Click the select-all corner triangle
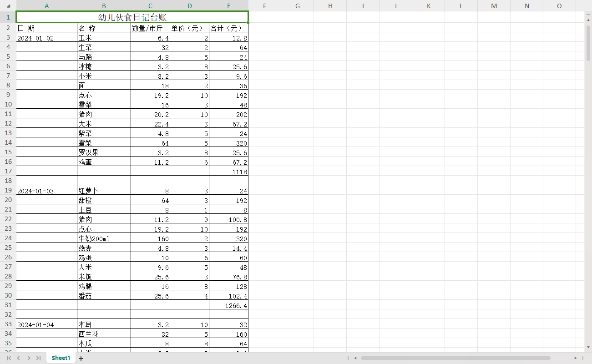 (x=8, y=6)
